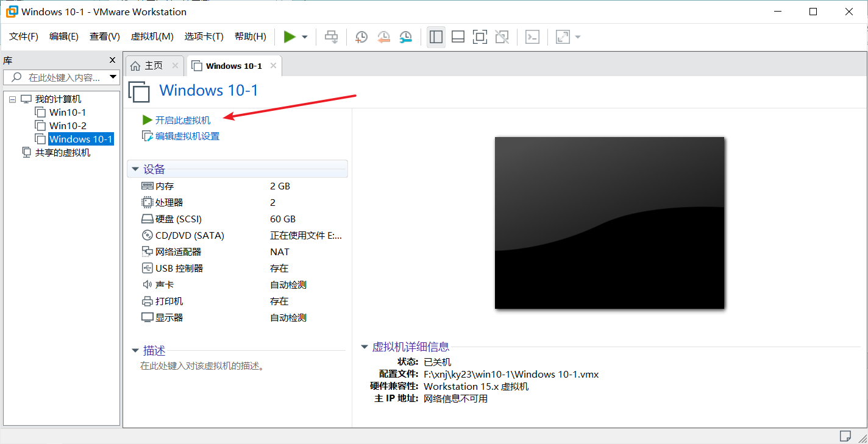Open the library search filter dropdown

tap(113, 77)
